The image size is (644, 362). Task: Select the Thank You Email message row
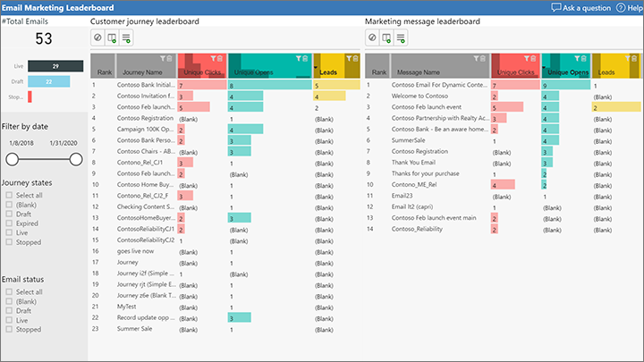(503, 163)
